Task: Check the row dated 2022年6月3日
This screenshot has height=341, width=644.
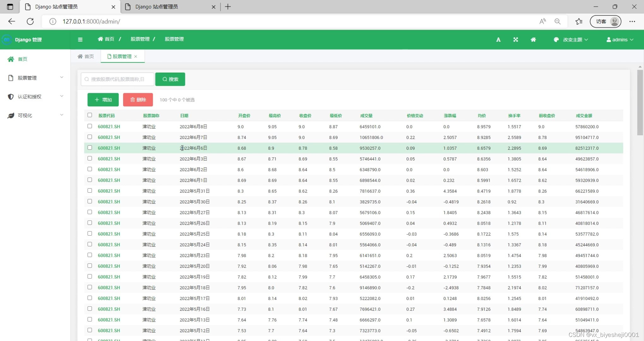Action: coord(90,159)
